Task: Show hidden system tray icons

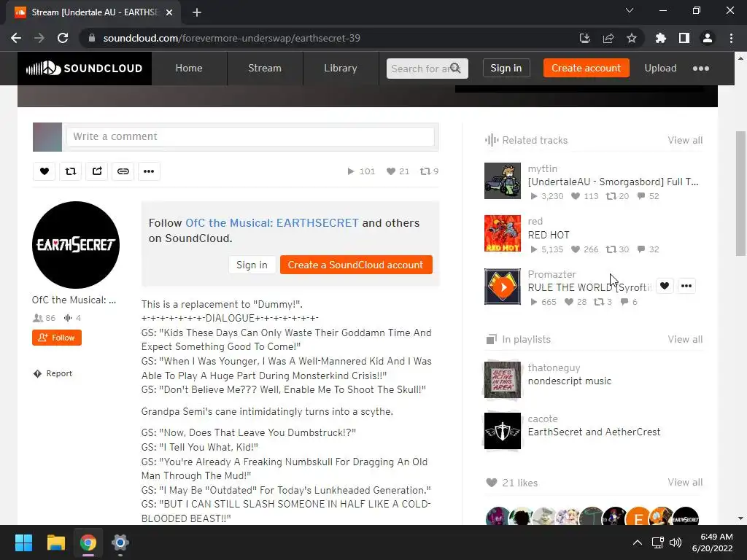Action: (x=638, y=542)
